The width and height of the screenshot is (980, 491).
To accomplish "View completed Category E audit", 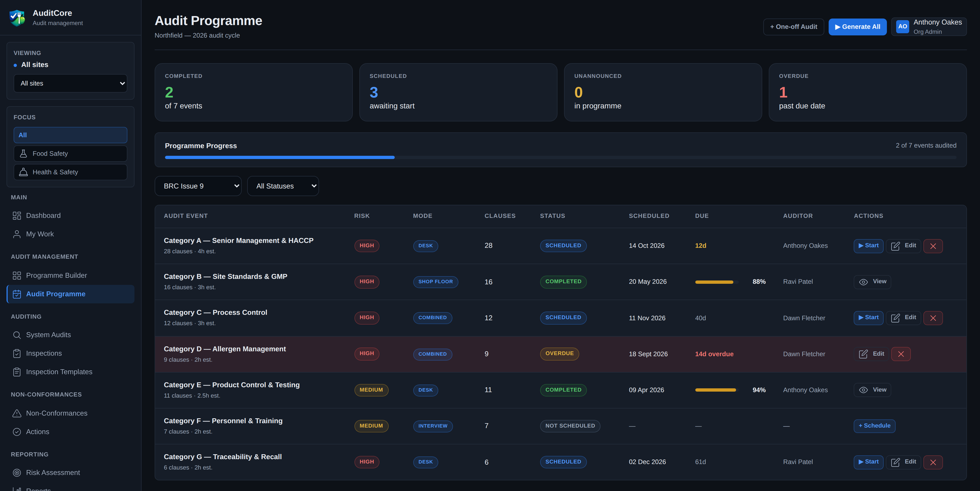I will point(872,390).
